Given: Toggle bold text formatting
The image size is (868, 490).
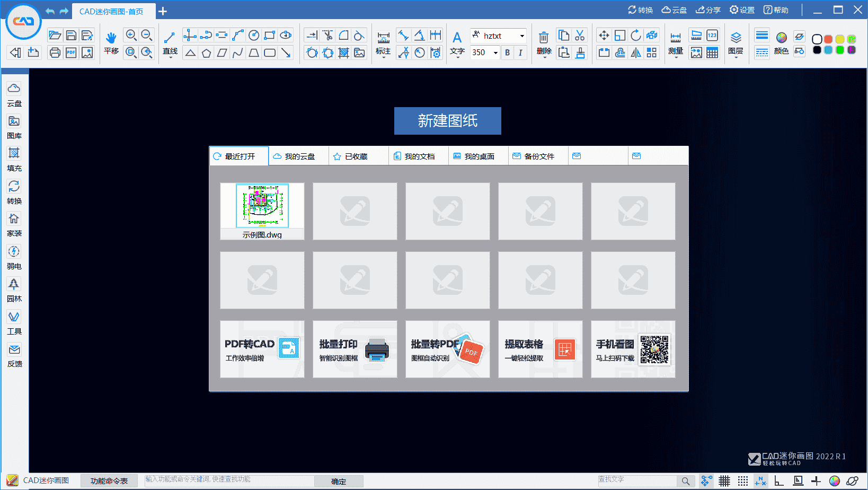Looking at the screenshot, I should point(507,52).
